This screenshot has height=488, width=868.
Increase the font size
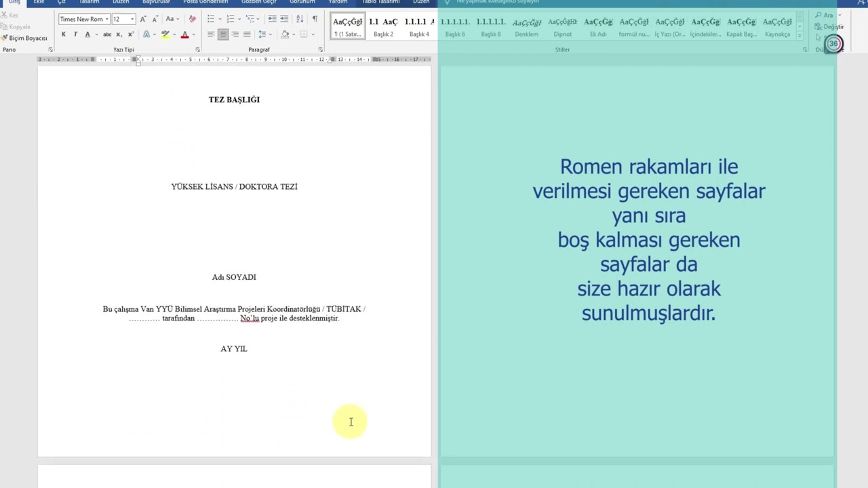point(143,19)
